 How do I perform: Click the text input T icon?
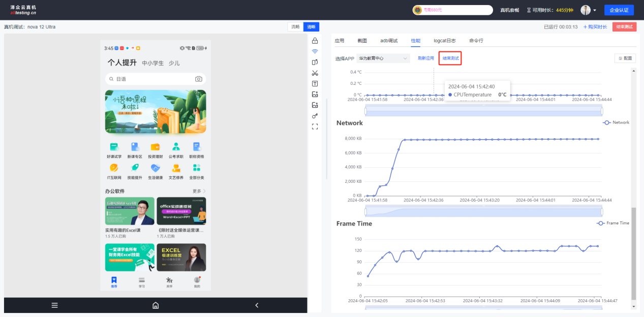coord(315,83)
